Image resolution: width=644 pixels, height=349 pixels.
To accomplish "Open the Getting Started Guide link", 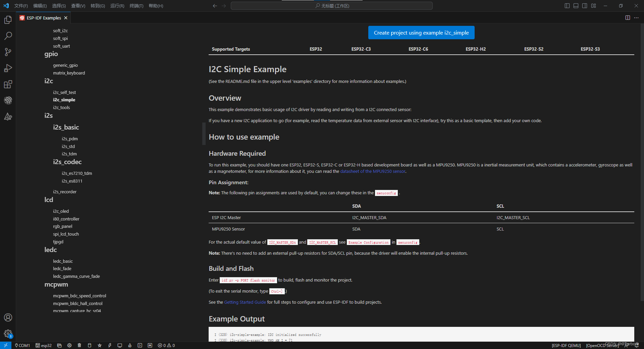I will coord(245,302).
